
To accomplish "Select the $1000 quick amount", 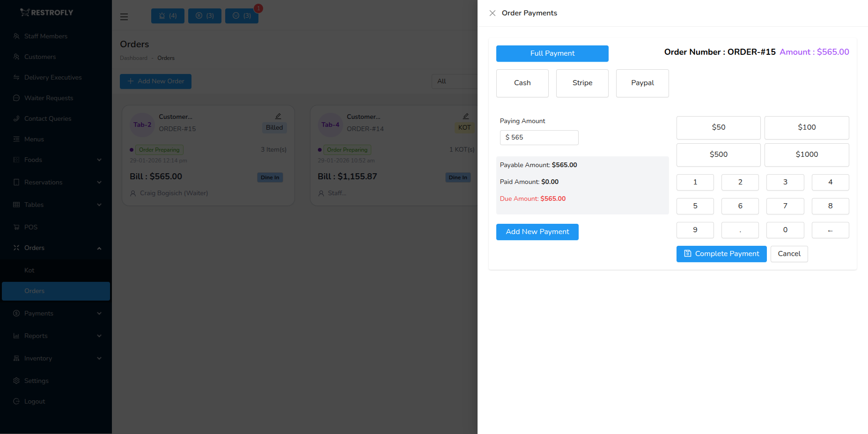I will click(806, 154).
